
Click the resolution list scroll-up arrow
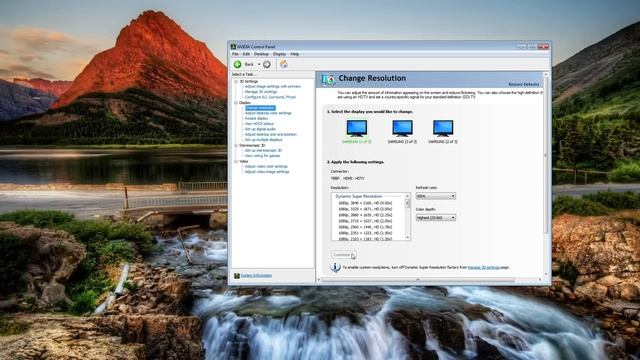pyautogui.click(x=407, y=196)
